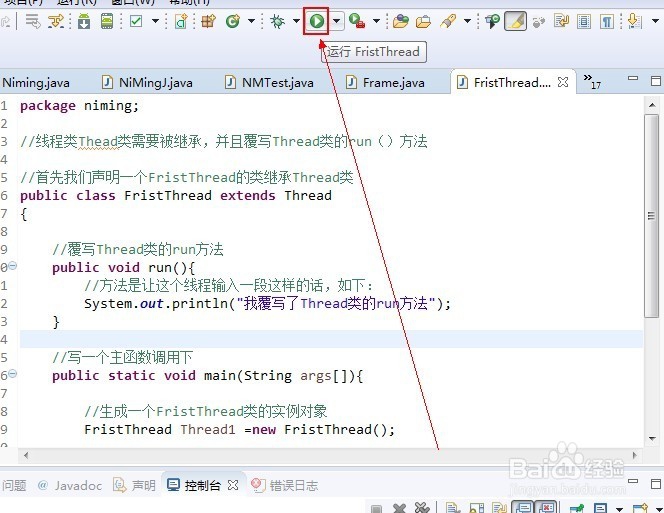Click the Open Task folder icon
Screen dimensions: 664x513
(x=423, y=21)
